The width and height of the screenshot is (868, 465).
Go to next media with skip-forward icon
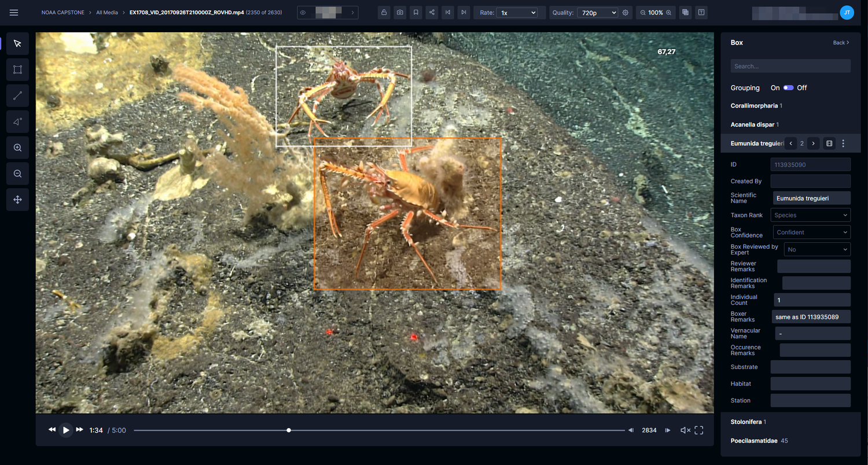click(464, 12)
